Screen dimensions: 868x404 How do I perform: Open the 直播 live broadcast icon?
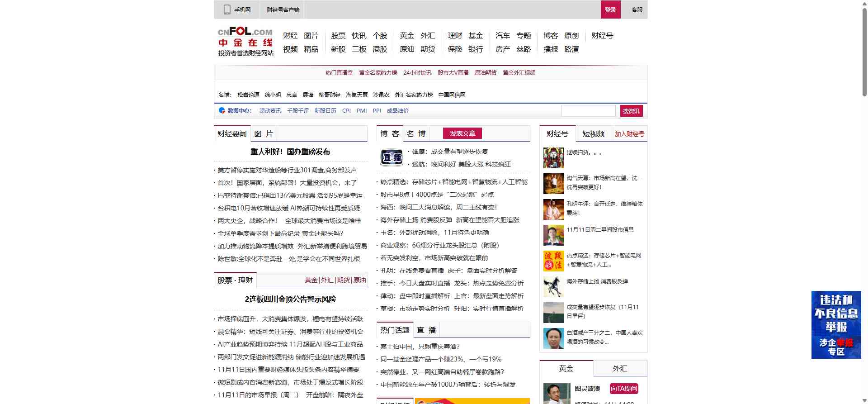(x=392, y=157)
